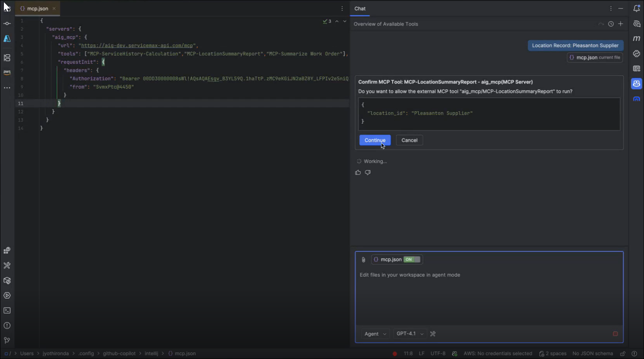
Task: Give thumbs down to response
Action: pyautogui.click(x=368, y=172)
